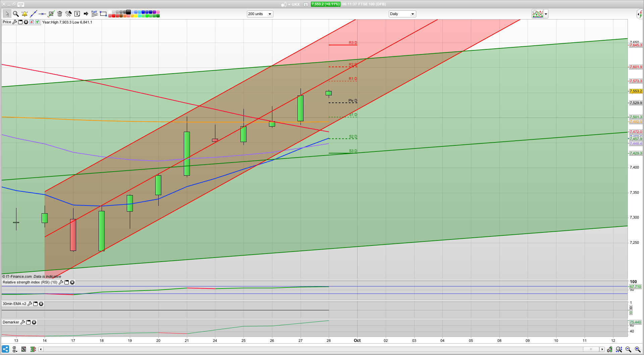The image size is (644, 355).
Task: Click scrollbar left arrow
Action: coord(41,349)
